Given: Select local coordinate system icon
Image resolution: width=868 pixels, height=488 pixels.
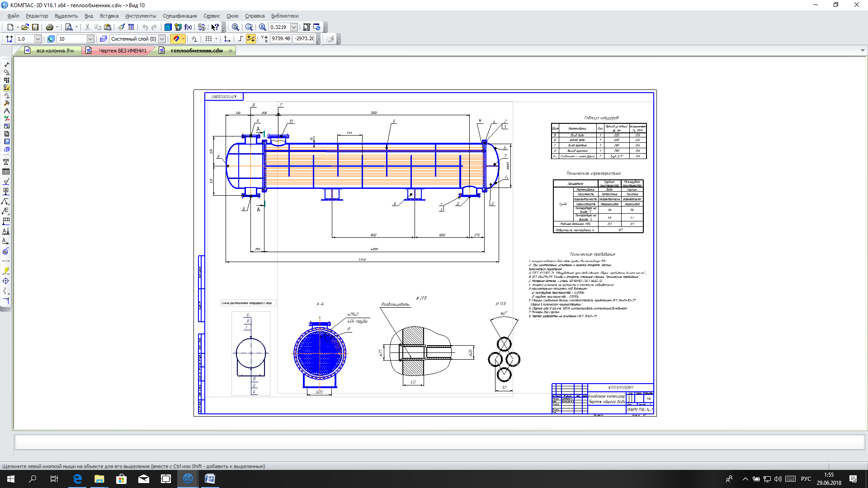Looking at the screenshot, I should coord(227,39).
